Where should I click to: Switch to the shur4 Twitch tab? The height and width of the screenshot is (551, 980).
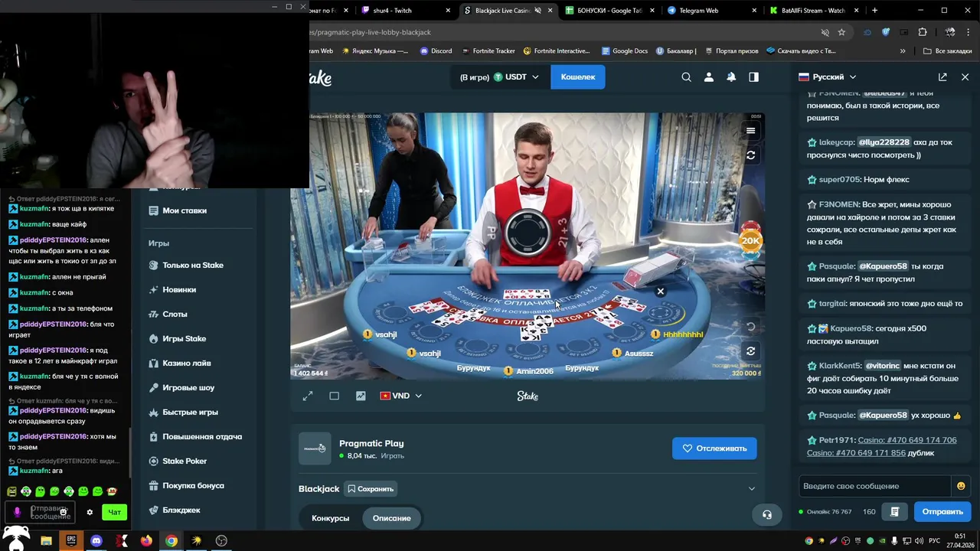coord(406,11)
